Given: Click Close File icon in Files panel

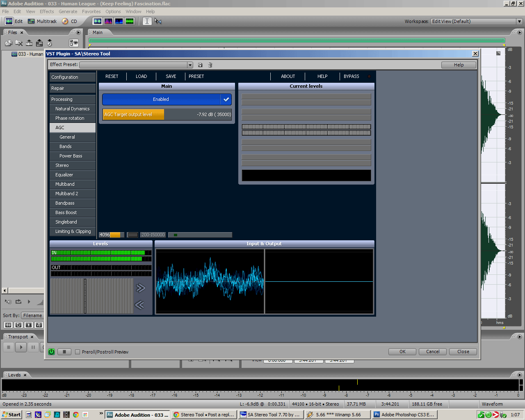Looking at the screenshot, I should pyautogui.click(x=19, y=43).
